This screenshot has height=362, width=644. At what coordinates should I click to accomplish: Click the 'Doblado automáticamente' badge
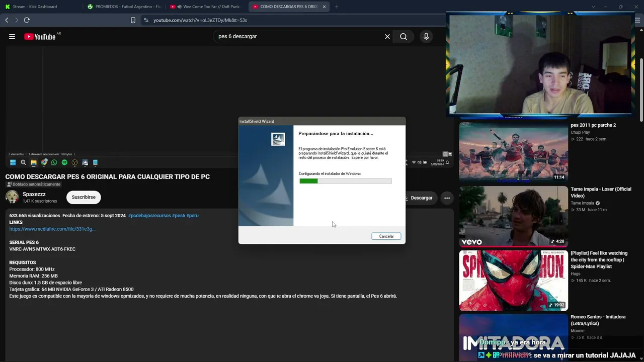(33, 185)
